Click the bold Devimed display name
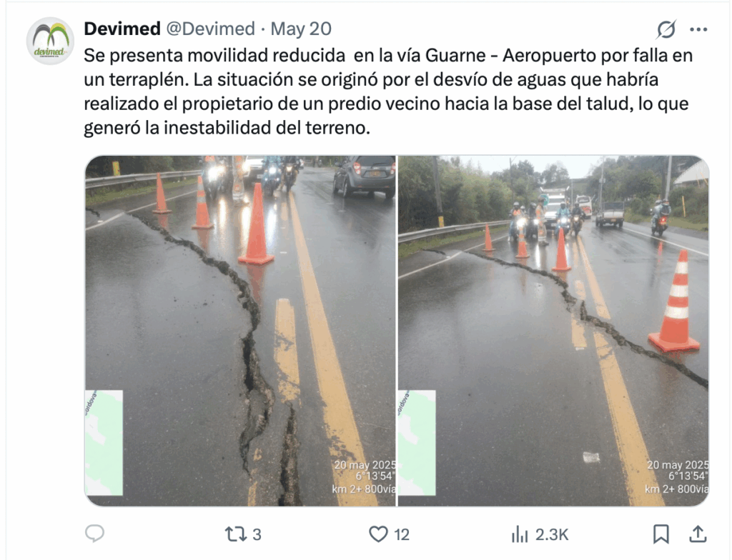This screenshot has height=560, width=732. pos(122,29)
